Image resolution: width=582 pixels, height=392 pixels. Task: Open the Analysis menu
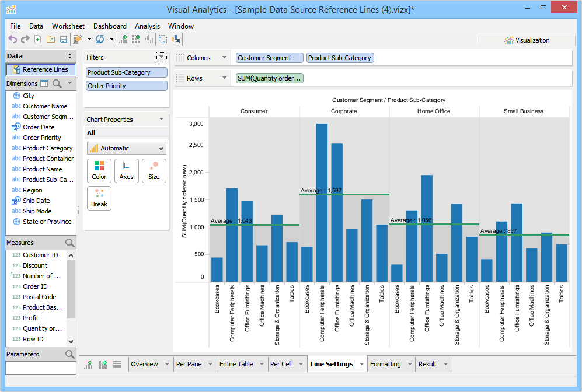coord(147,26)
